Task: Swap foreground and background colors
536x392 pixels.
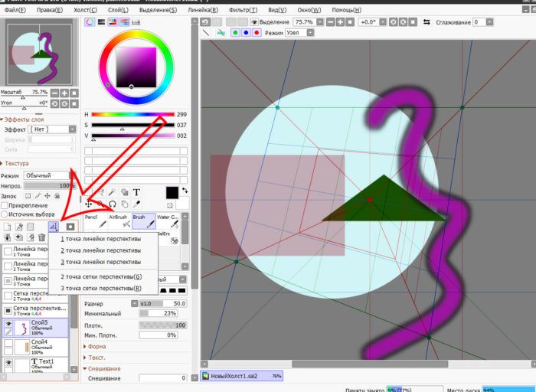Action: (x=185, y=190)
